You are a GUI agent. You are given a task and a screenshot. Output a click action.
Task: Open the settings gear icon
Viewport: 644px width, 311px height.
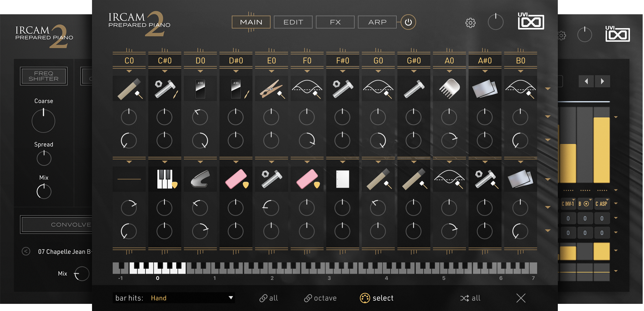[470, 22]
